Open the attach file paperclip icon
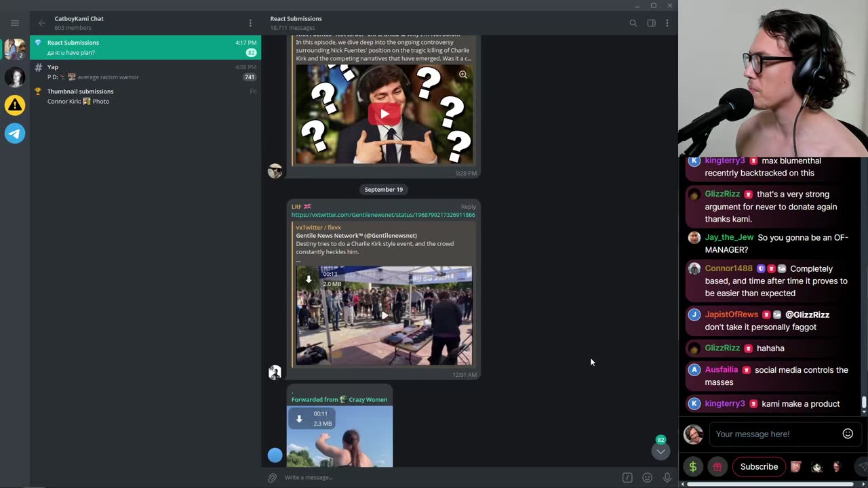The width and height of the screenshot is (868, 488). [x=272, y=478]
